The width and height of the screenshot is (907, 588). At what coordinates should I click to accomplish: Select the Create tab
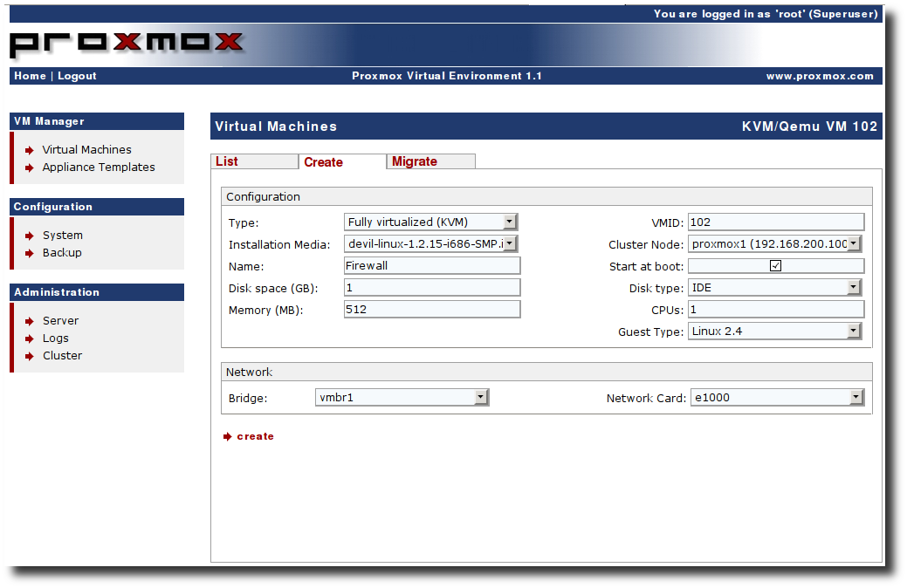coord(342,162)
